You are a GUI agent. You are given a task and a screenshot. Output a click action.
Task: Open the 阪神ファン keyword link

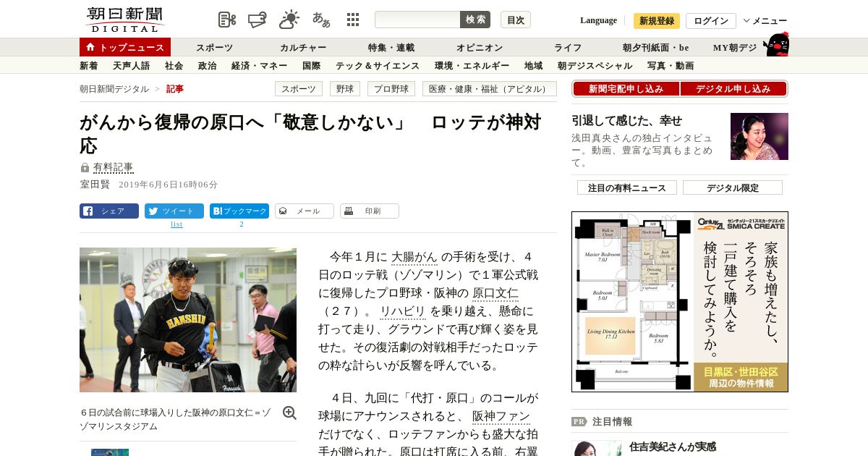pos(501,416)
